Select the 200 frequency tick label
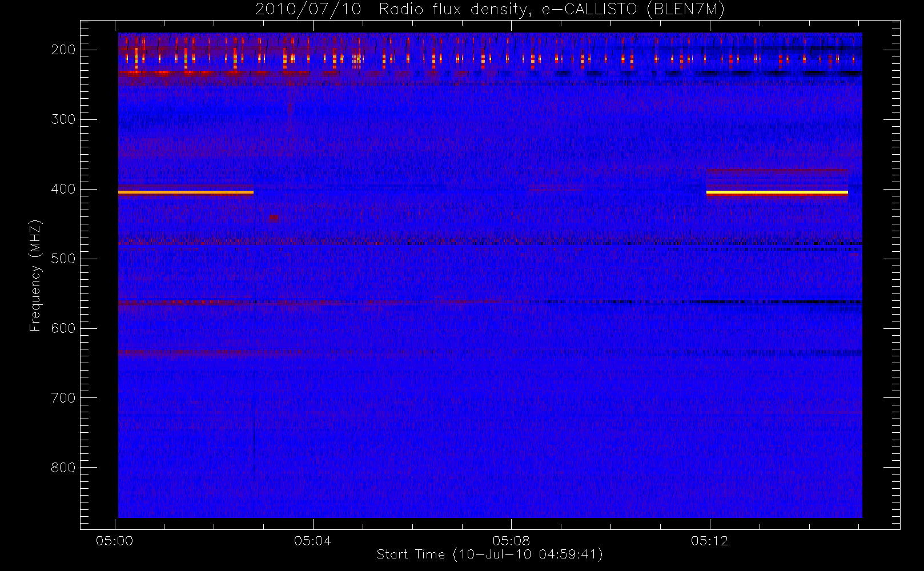This screenshot has height=571, width=924. [x=63, y=50]
